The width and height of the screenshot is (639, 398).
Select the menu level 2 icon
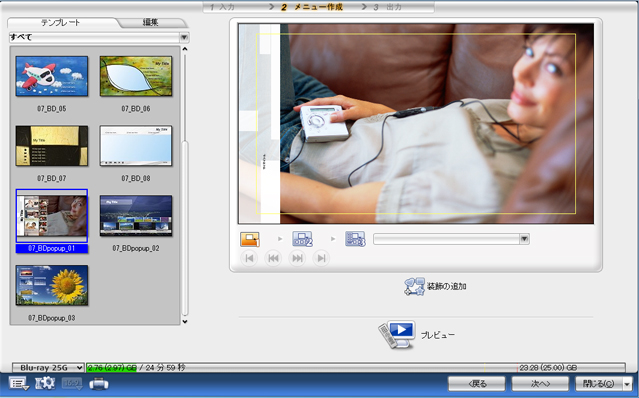[302, 239]
